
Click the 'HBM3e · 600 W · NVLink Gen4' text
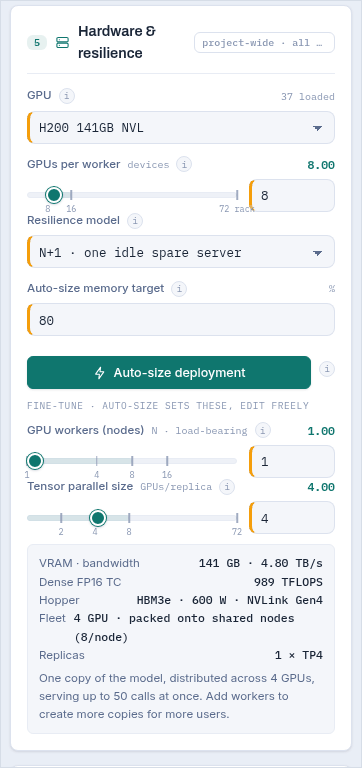(230, 600)
